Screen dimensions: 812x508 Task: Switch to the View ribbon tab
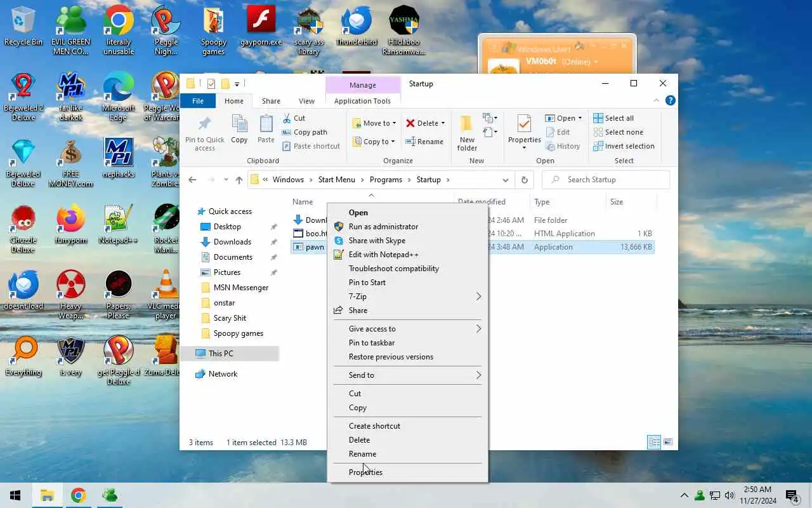tap(306, 101)
